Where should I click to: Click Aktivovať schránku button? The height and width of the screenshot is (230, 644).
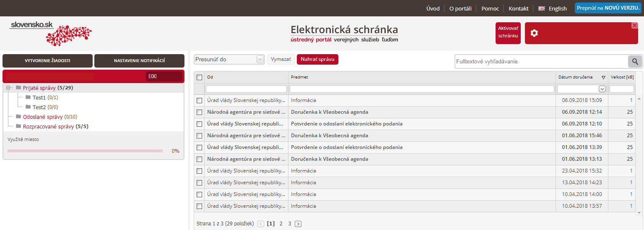tap(508, 33)
